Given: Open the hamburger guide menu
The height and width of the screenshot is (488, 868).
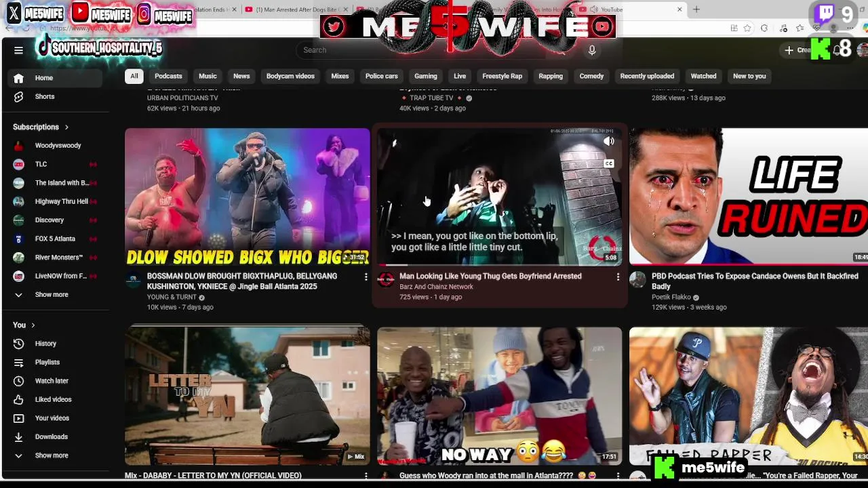Looking at the screenshot, I should coord(18,50).
